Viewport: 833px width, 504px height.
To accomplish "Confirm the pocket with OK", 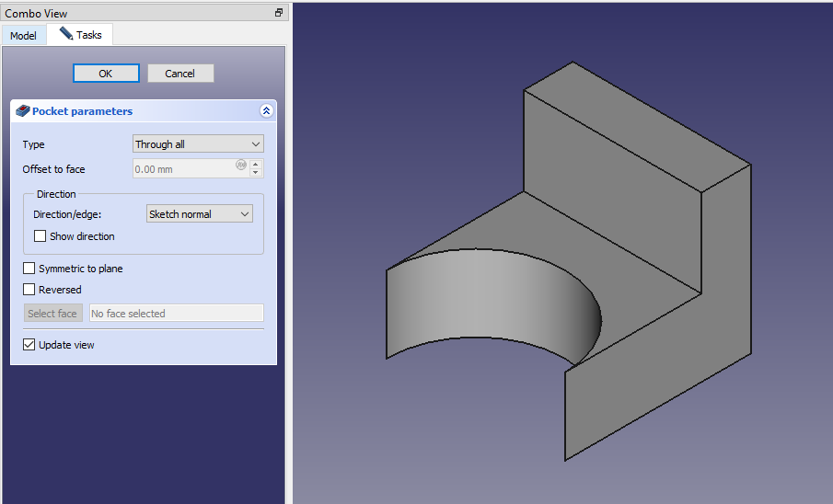I will tap(106, 74).
